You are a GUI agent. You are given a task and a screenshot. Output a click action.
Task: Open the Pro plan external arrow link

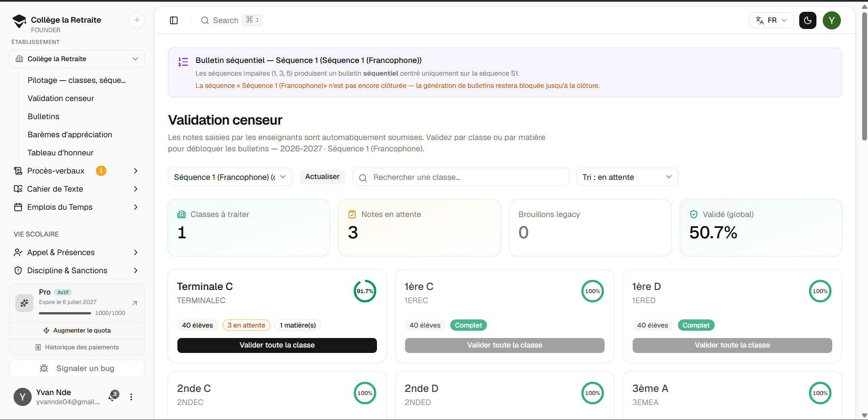click(x=134, y=303)
